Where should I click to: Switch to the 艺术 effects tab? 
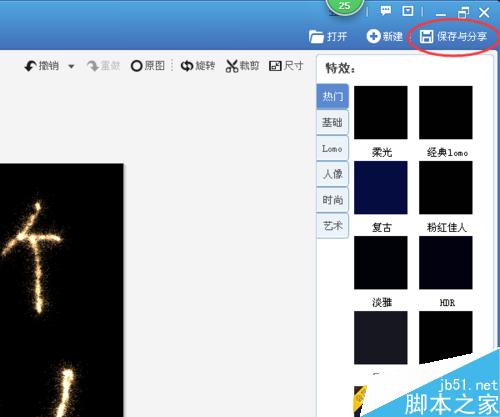[x=332, y=226]
